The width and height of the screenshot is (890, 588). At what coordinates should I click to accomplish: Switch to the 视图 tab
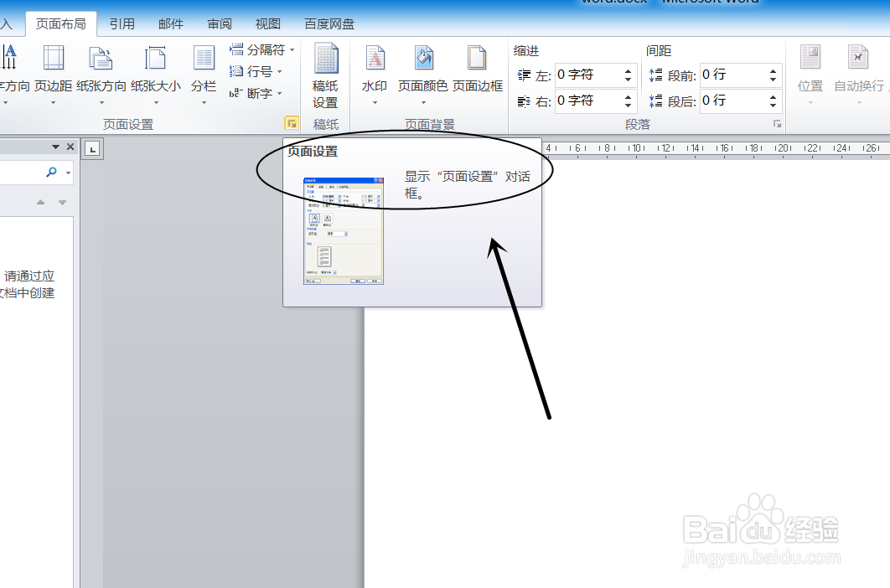[268, 23]
